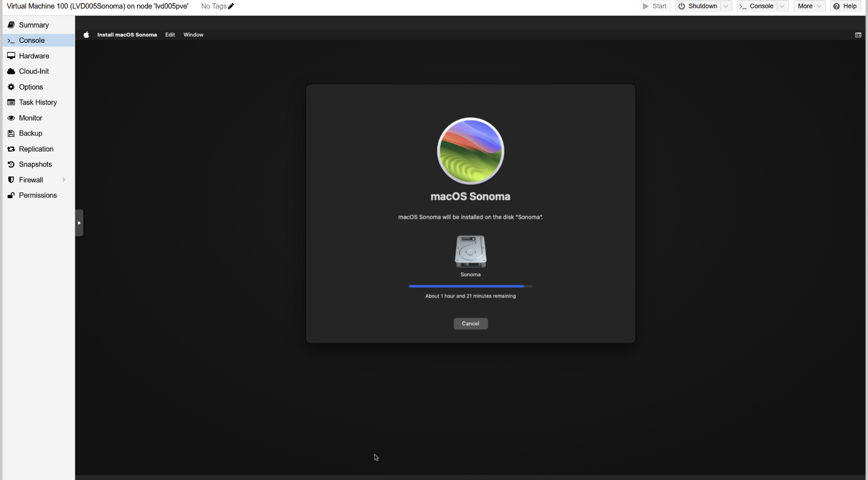
Task: Click the Backup floppy disk icon
Action: 11,133
